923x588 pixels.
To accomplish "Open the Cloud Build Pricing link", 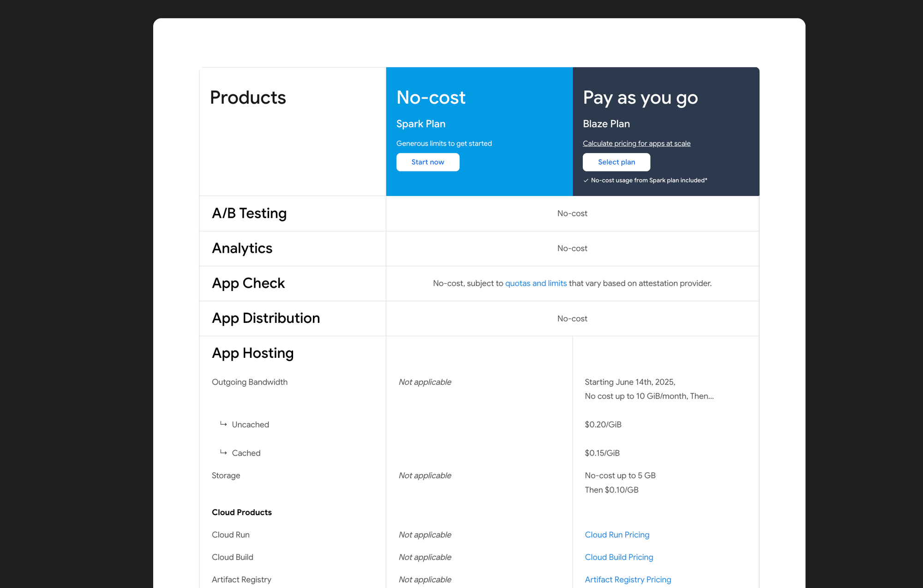I will (619, 557).
